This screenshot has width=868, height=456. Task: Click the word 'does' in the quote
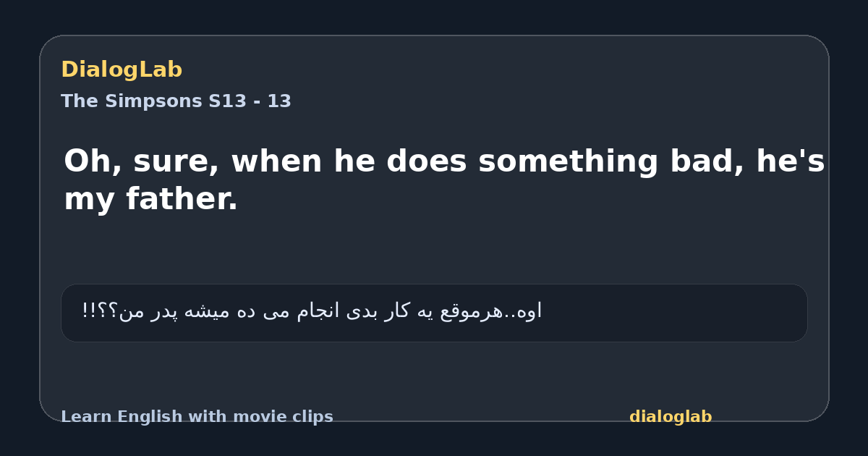pyautogui.click(x=429, y=161)
